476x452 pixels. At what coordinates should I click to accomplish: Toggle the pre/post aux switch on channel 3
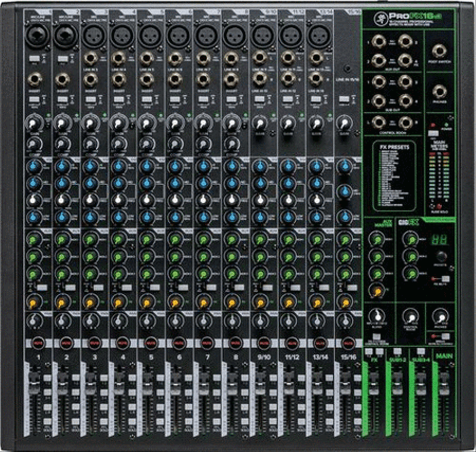pos(98,288)
